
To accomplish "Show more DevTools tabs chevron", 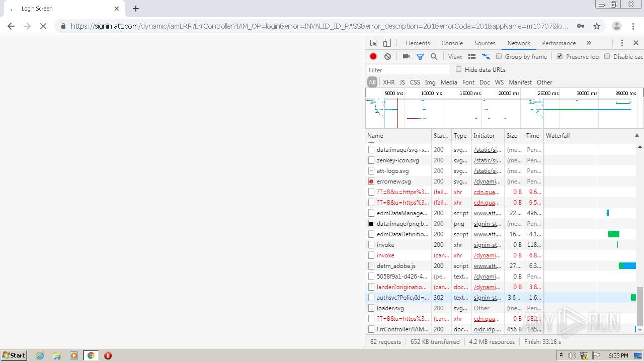I will (589, 43).
